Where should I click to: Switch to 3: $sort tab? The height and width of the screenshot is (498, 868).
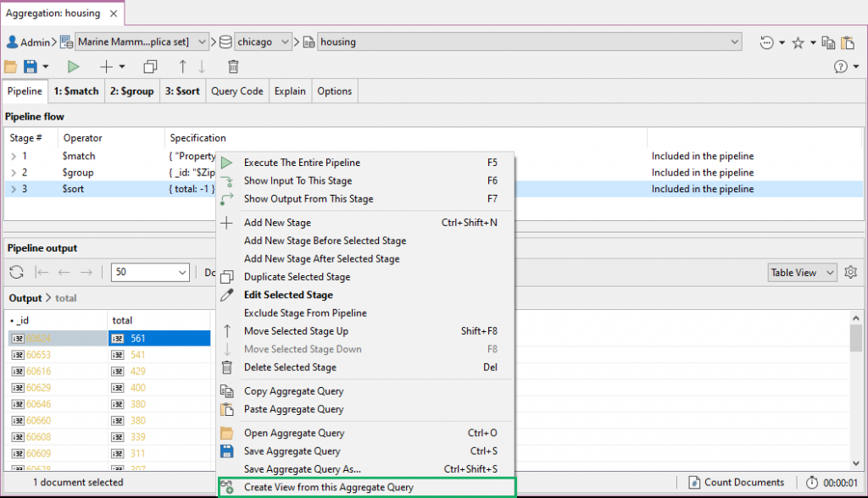[x=183, y=91]
